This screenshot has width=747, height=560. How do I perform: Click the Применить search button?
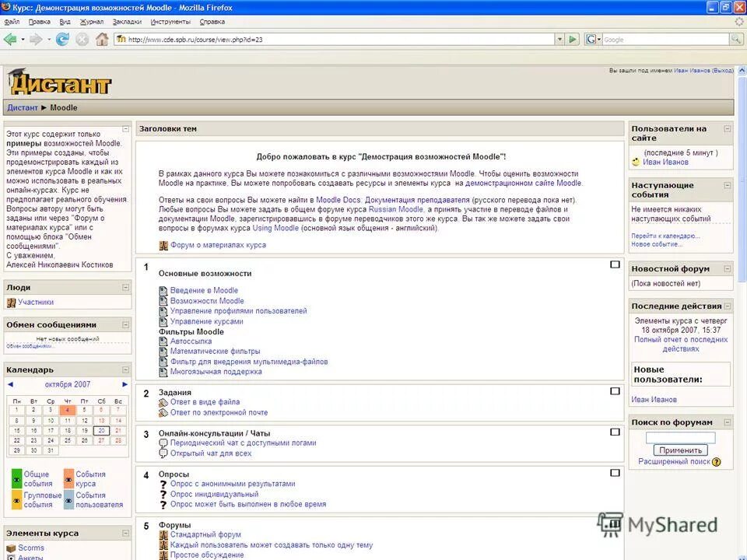point(680,450)
